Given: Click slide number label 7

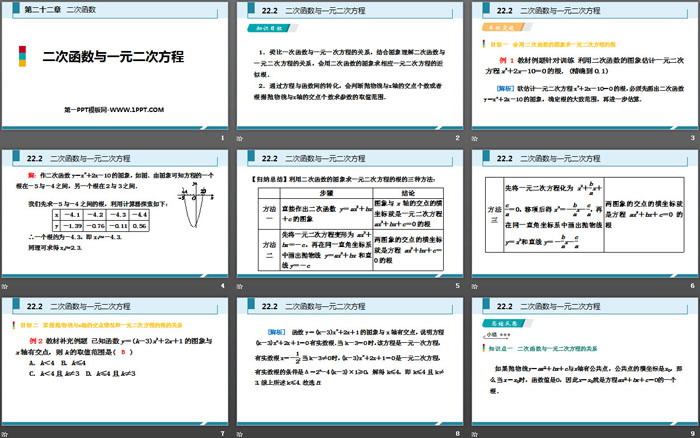Looking at the screenshot, I should [222, 434].
